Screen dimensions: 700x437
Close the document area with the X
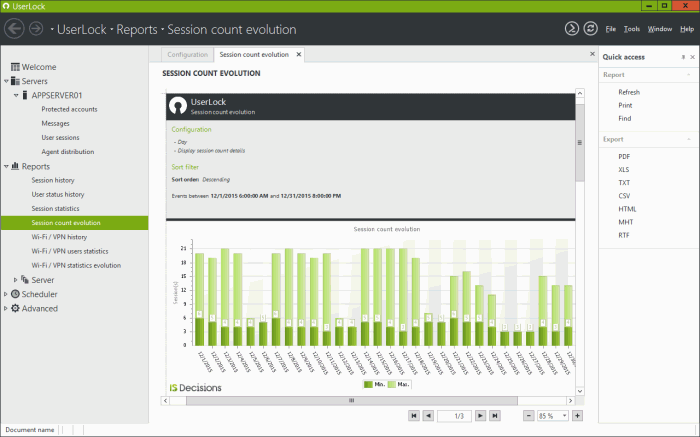(x=592, y=54)
